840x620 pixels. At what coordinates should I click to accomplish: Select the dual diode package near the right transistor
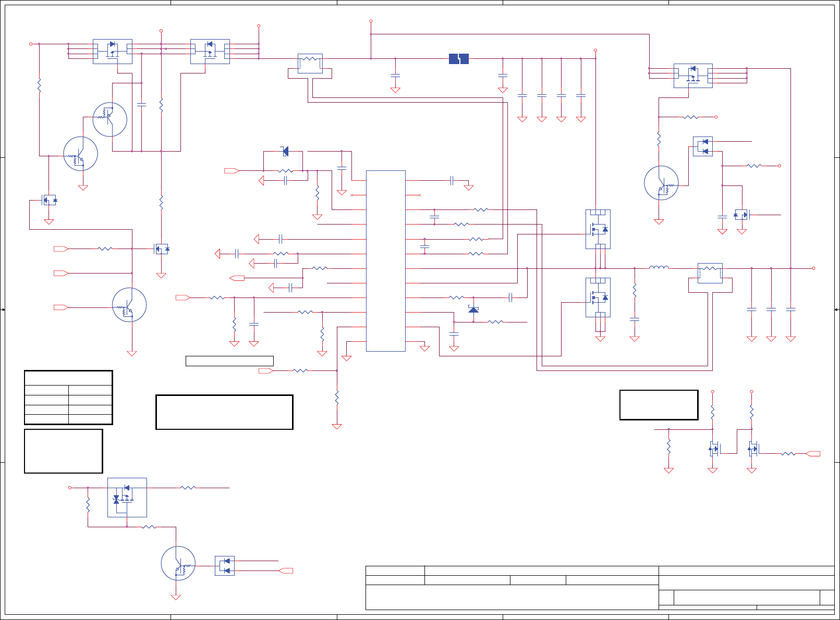tap(703, 146)
